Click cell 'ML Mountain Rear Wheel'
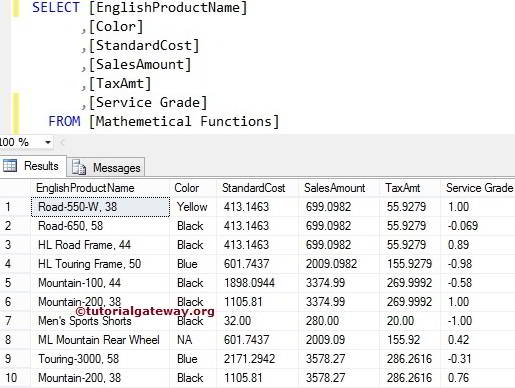Viewport: 515px width, 388px height. (x=100, y=340)
